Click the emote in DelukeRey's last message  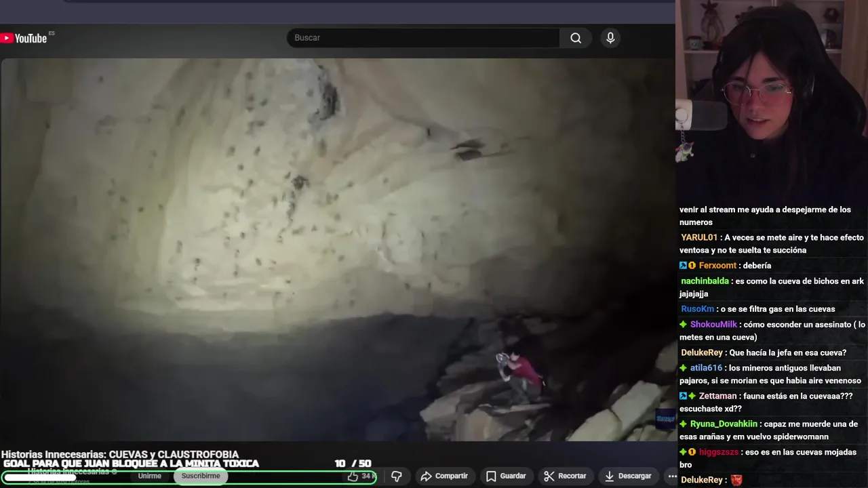click(736, 481)
